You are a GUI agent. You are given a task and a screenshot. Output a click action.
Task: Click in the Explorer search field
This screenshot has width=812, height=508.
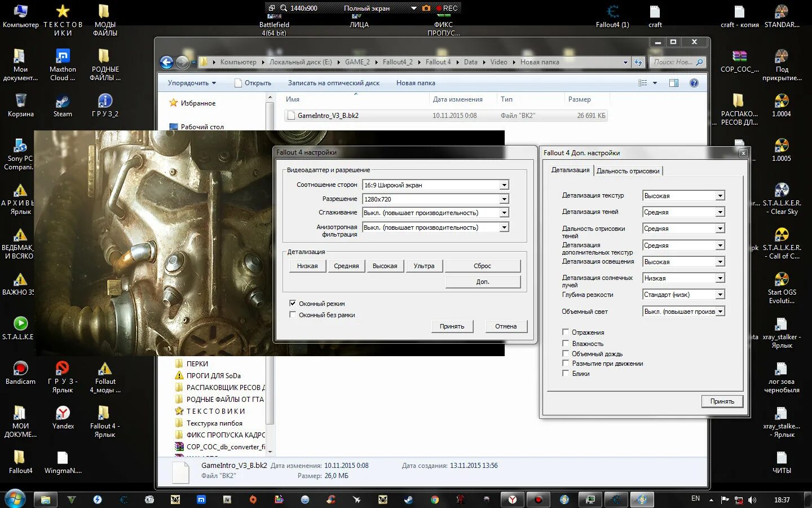(x=678, y=62)
